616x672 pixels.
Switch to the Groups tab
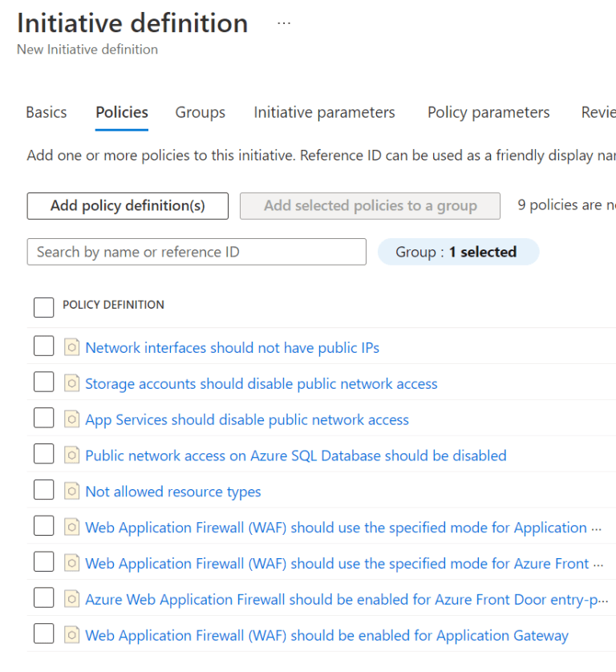pos(200,112)
